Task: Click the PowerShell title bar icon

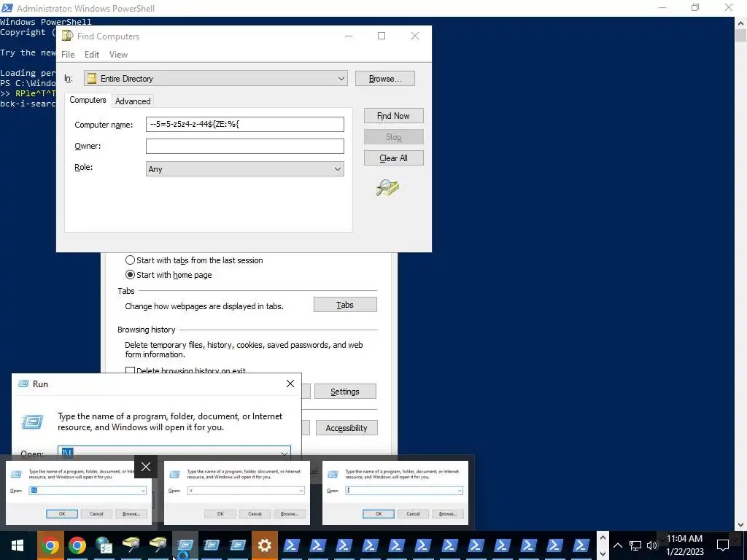Action: 7,8
